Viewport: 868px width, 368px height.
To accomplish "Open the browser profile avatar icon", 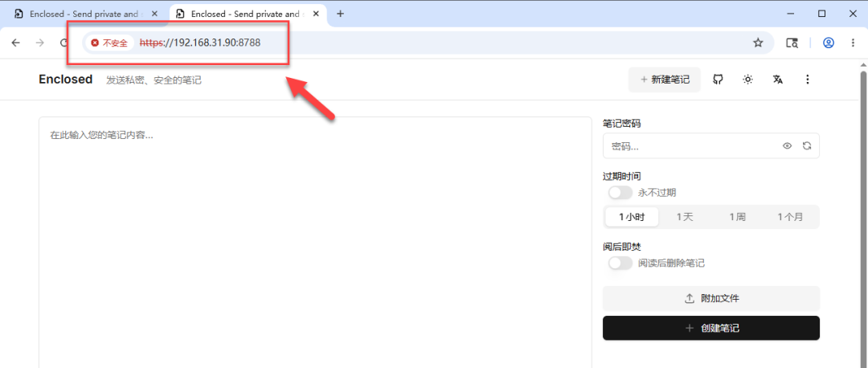I will coord(828,43).
